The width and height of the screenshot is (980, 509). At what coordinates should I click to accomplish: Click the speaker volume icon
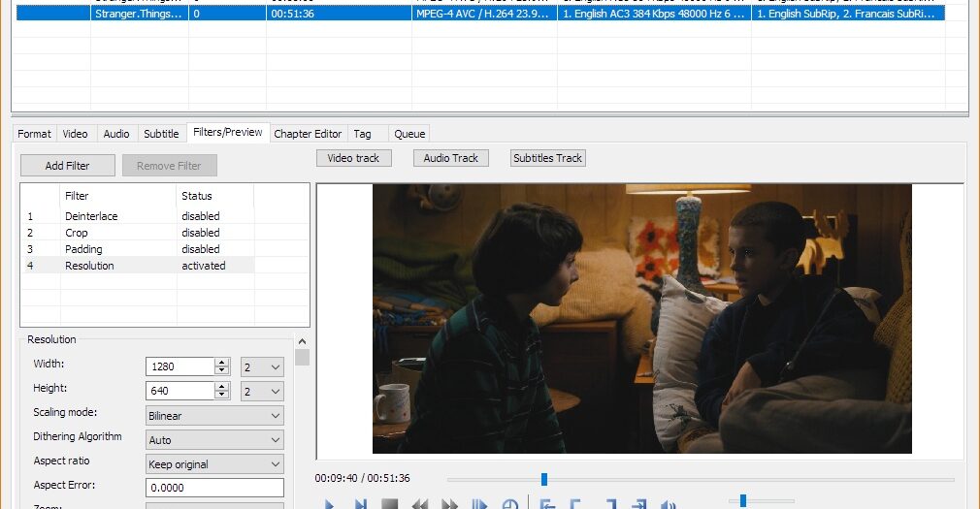pyautogui.click(x=668, y=503)
